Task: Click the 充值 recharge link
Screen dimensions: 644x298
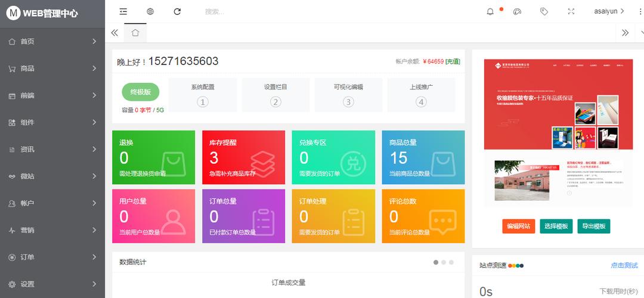Action: 453,61
